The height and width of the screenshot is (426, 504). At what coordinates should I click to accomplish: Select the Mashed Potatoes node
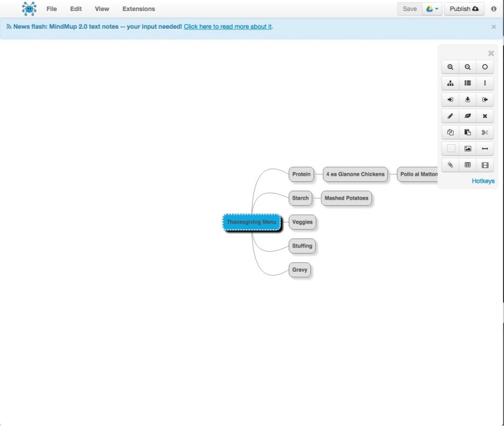point(346,199)
